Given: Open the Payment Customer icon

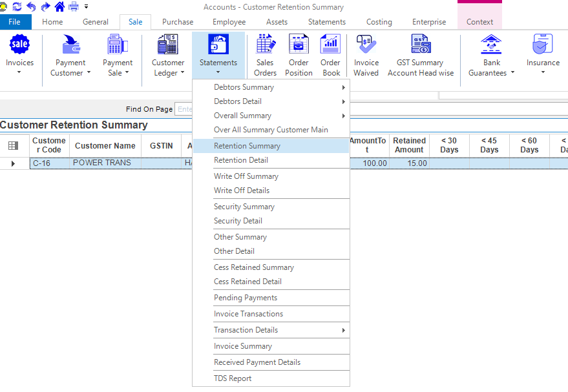Looking at the screenshot, I should click(70, 45).
